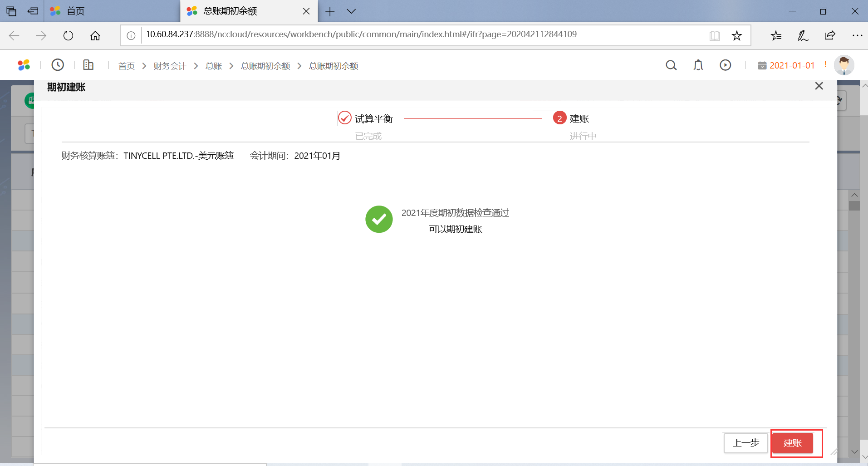Close the 期初建账 dialog
868x466 pixels.
tap(819, 86)
